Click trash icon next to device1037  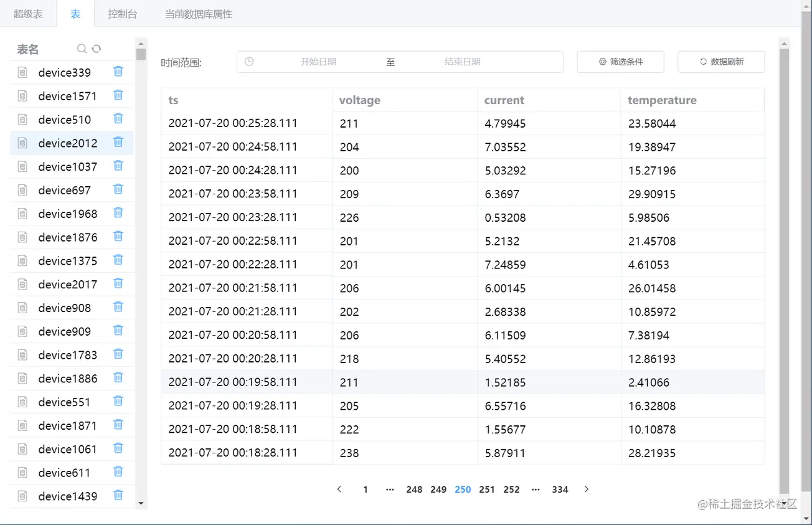point(118,166)
